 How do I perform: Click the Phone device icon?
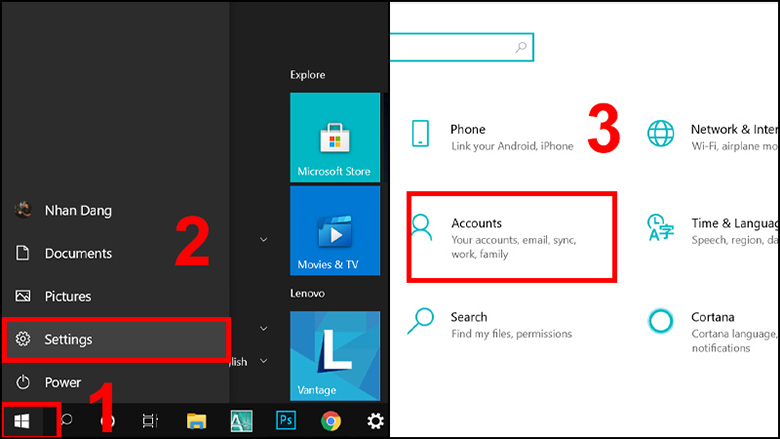tap(420, 134)
